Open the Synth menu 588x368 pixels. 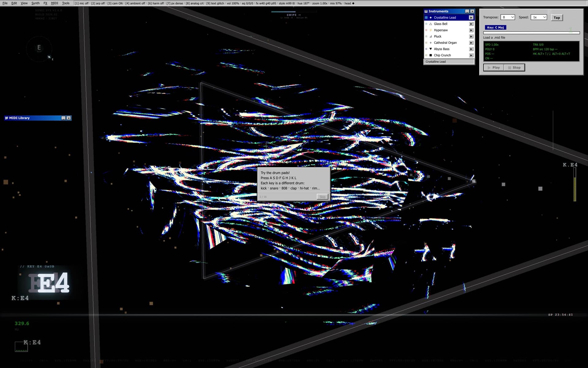(36, 3)
